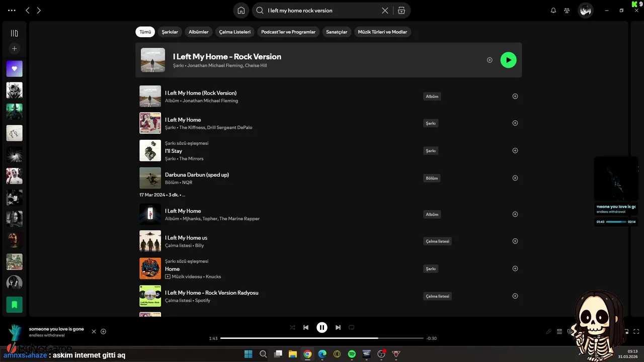Image resolution: width=644 pixels, height=362 pixels.
Task: Open lyrics microphone icon
Action: click(x=549, y=331)
